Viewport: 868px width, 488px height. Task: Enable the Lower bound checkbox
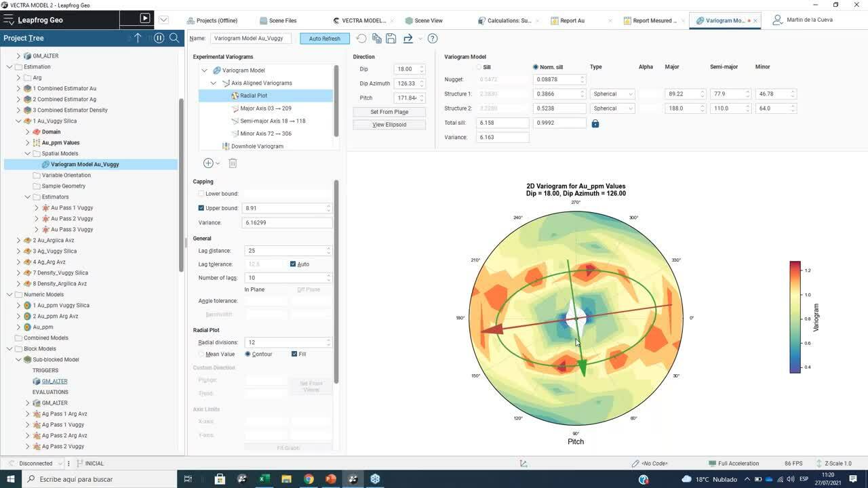click(201, 194)
